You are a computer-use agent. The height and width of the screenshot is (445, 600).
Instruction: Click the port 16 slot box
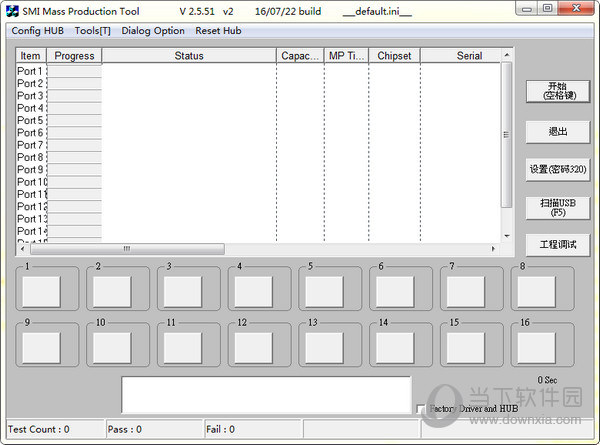(x=536, y=348)
